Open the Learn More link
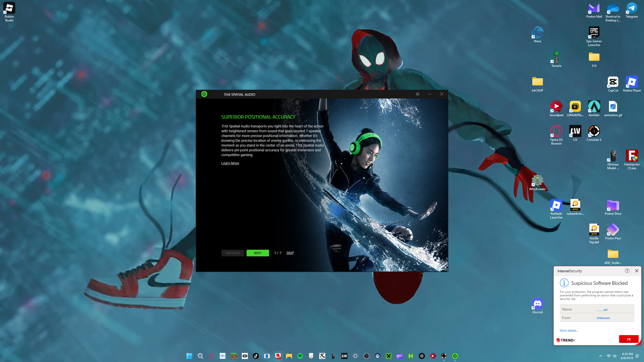Image resolution: width=644 pixels, height=362 pixels. [x=230, y=163]
